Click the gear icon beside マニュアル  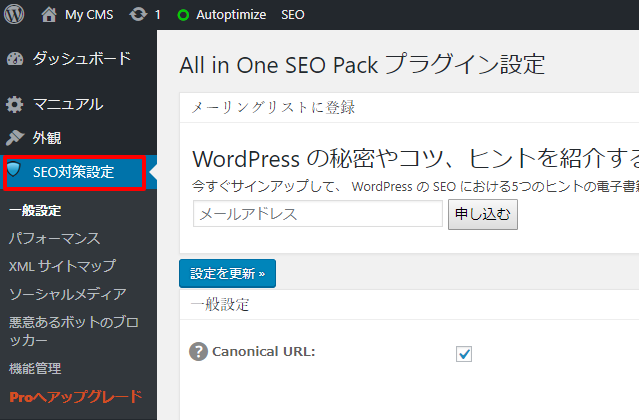(x=15, y=105)
